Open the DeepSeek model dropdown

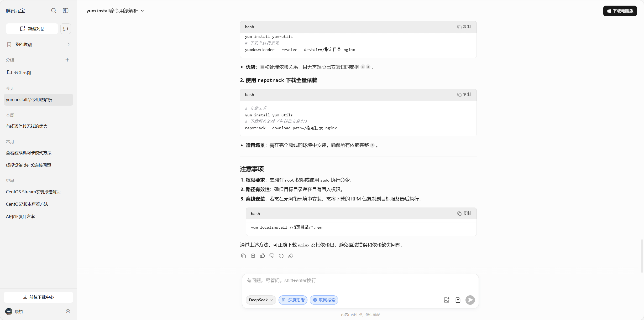click(x=261, y=300)
